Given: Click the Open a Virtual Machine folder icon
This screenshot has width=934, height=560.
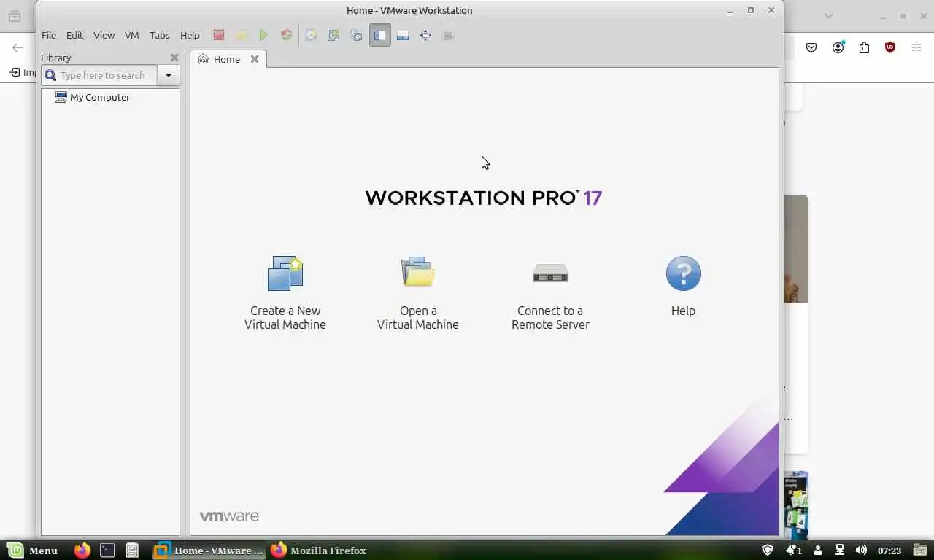Looking at the screenshot, I should (x=418, y=272).
